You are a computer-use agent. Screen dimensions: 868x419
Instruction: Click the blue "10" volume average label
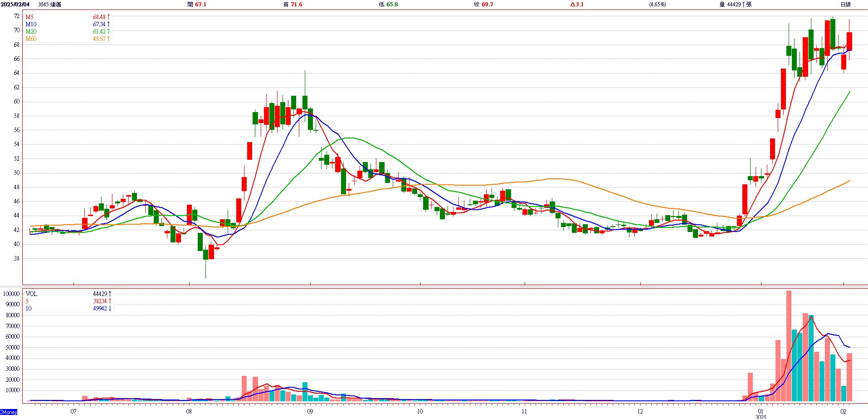pos(29,309)
